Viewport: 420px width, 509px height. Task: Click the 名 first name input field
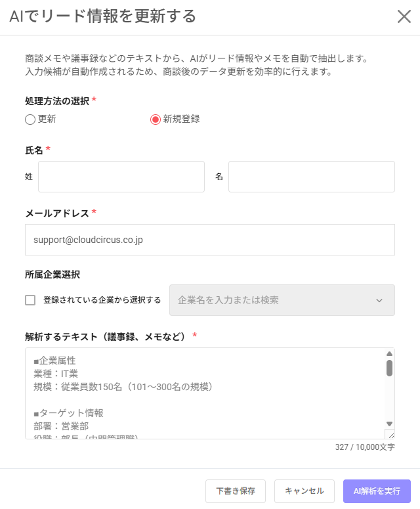[311, 177]
